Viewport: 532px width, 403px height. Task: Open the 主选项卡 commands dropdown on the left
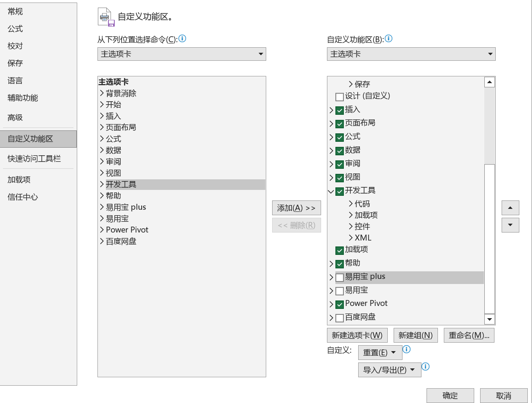261,54
